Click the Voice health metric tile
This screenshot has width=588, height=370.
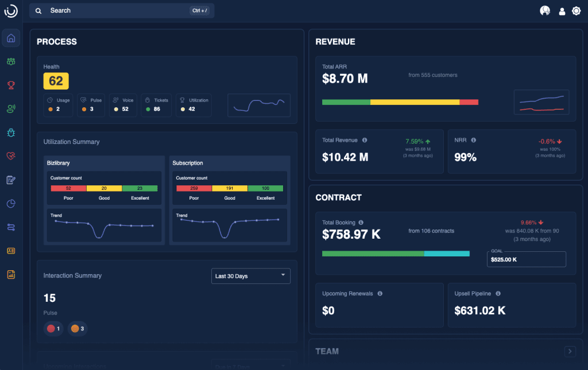coord(123,105)
